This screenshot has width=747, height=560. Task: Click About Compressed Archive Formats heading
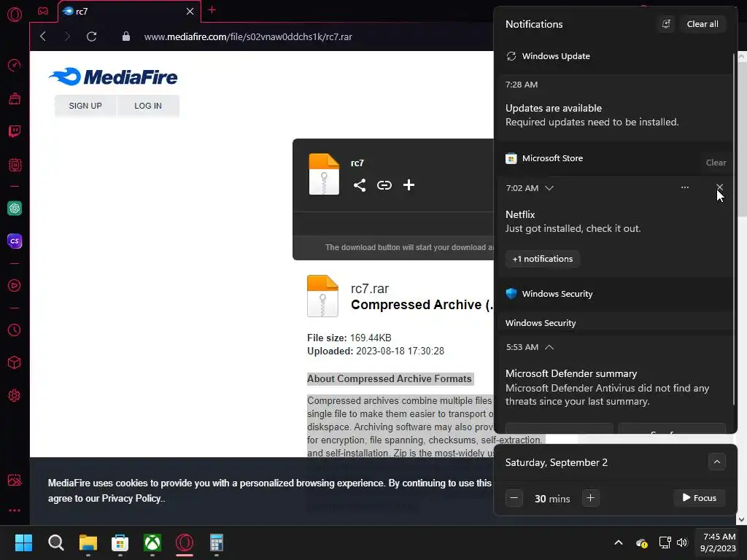390,379
